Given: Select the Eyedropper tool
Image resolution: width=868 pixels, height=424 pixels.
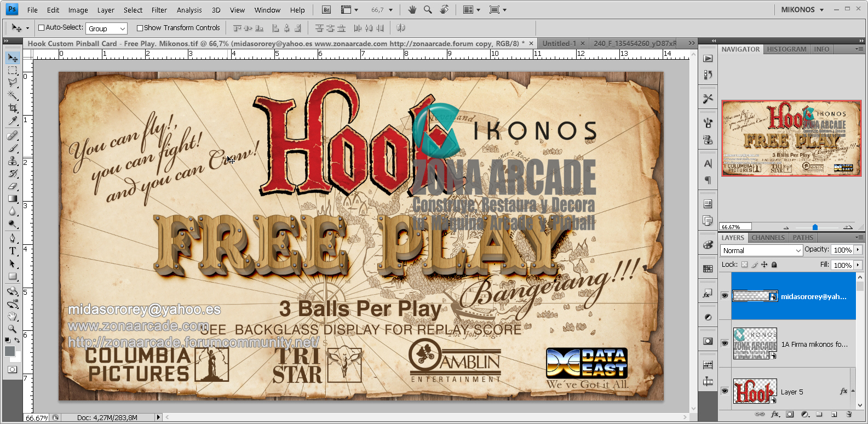Looking at the screenshot, I should 13,121.
